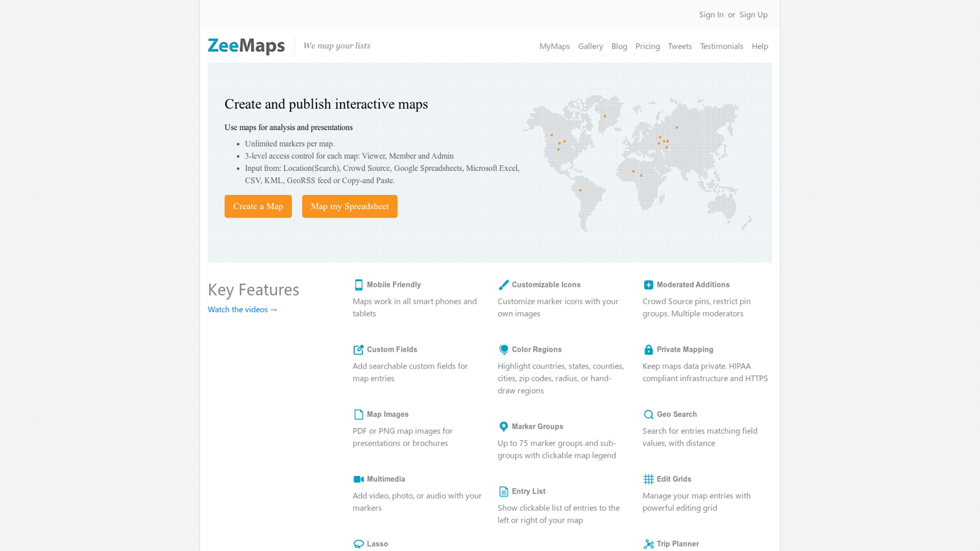
Task: Follow the Watch the videos link
Action: tap(243, 309)
